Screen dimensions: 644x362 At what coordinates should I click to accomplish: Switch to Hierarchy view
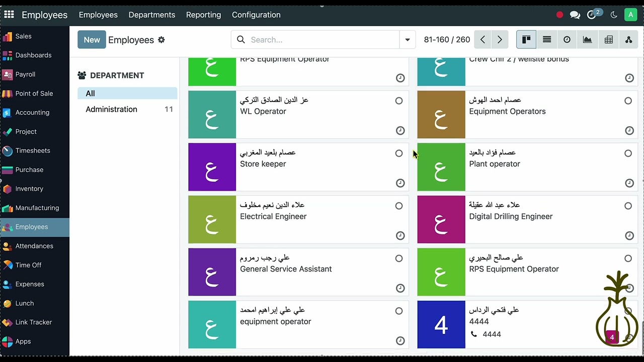(629, 40)
